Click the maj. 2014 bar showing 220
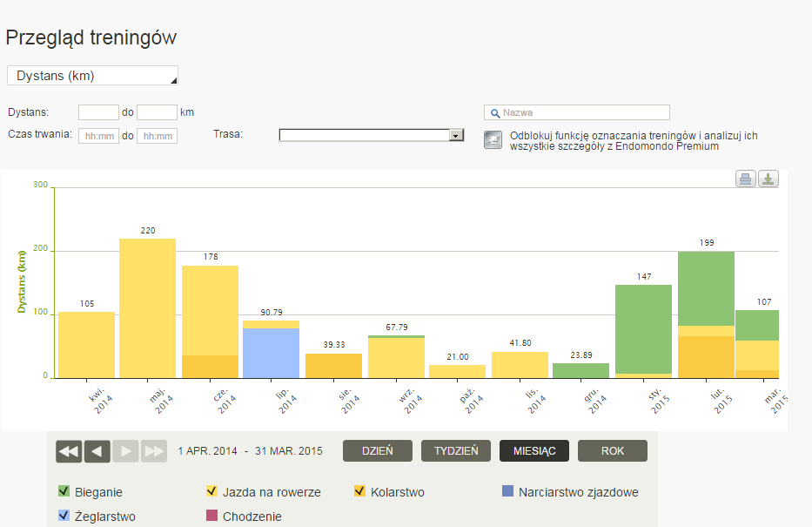Screen dimensions: 812x527 click(147, 307)
